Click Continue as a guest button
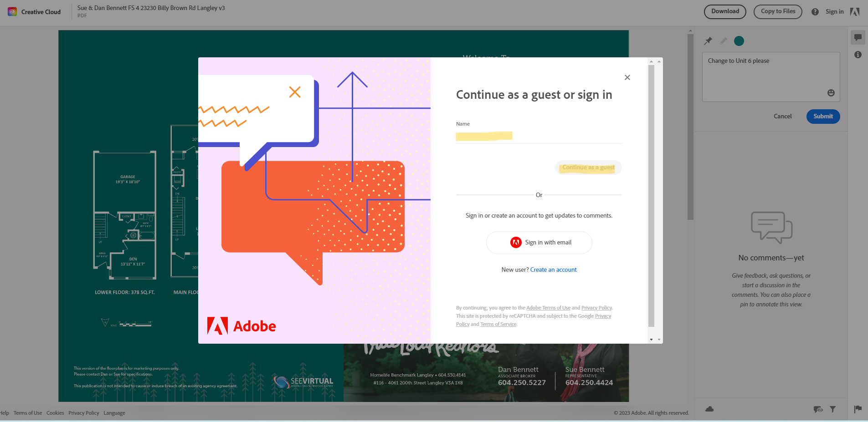Image resolution: width=868 pixels, height=422 pixels. pos(588,168)
